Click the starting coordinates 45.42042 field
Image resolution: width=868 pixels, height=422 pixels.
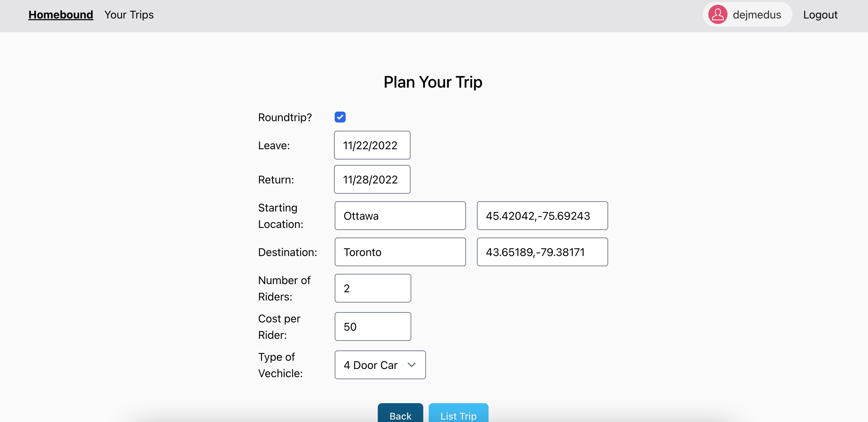pos(542,216)
